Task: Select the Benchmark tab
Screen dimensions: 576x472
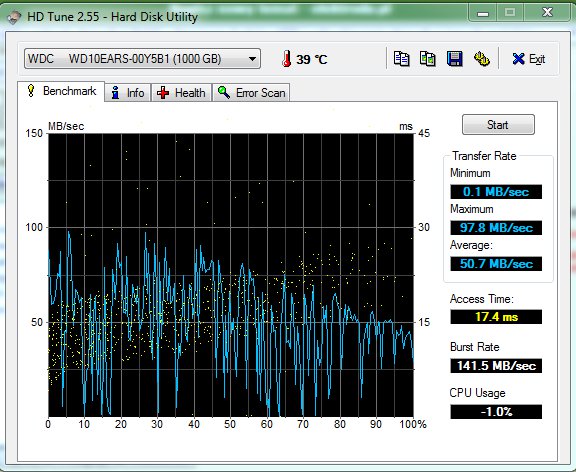Action: pyautogui.click(x=61, y=91)
